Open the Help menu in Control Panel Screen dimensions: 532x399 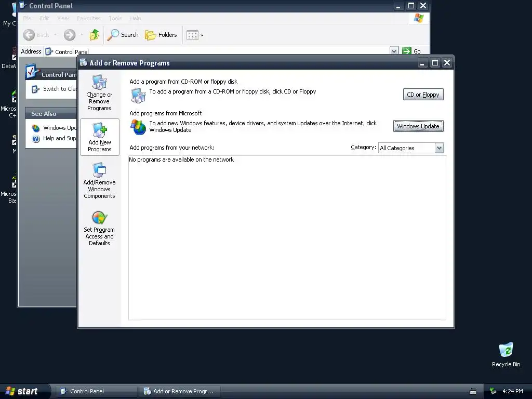click(135, 18)
